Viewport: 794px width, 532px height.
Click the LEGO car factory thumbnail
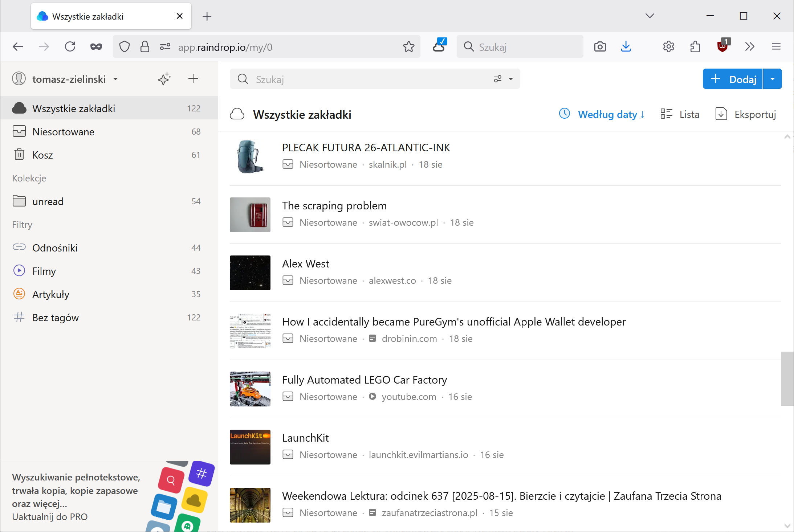click(250, 389)
